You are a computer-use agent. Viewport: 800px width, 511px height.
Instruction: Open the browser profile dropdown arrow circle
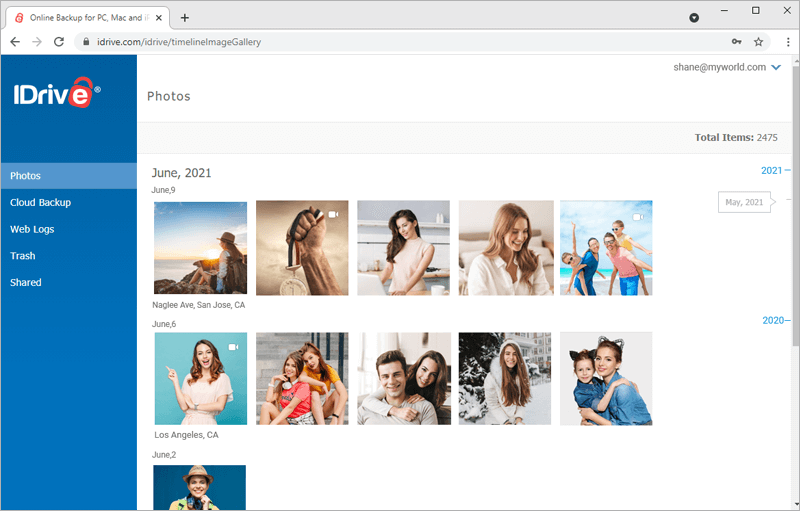tap(694, 18)
